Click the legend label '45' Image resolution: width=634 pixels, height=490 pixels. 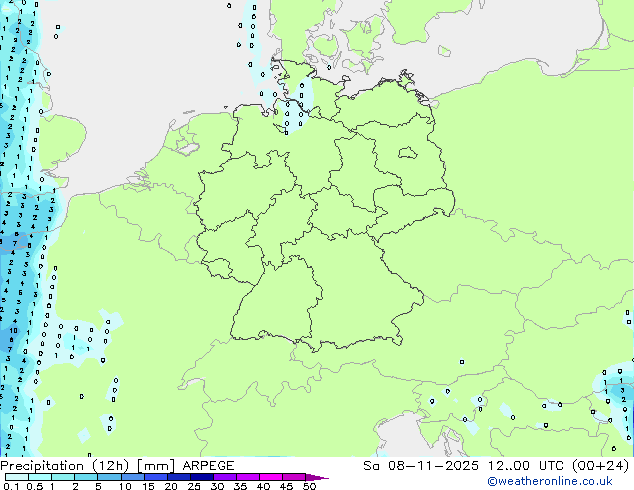tap(286, 486)
